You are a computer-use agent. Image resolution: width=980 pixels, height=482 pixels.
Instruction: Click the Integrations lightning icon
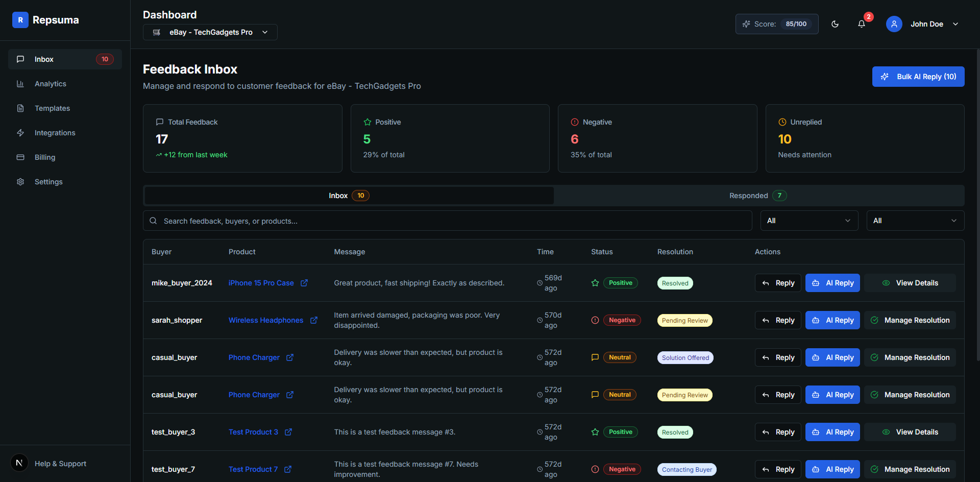(x=20, y=133)
